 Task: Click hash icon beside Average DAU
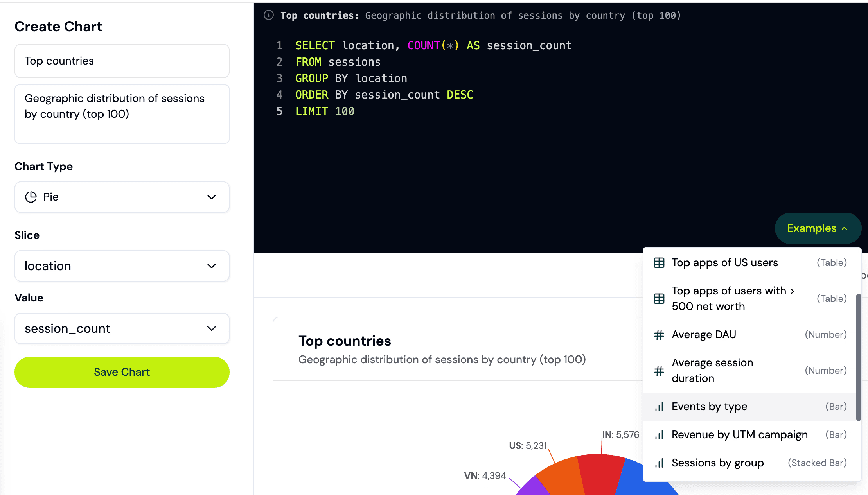coord(659,335)
